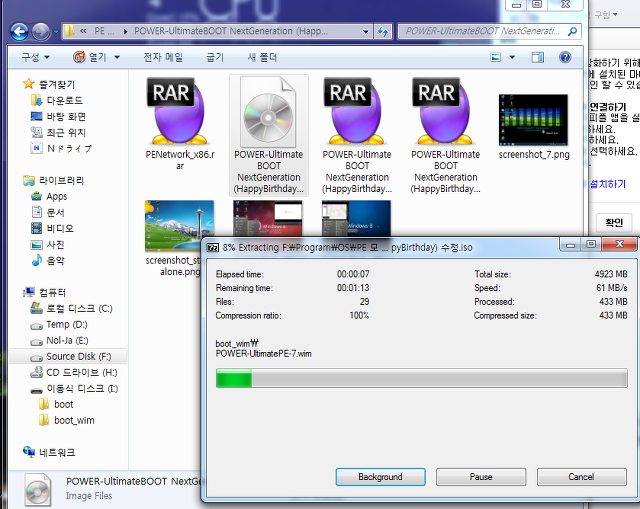The width and height of the screenshot is (640, 509).
Task: Select the screenshot_standalone.png thumbnail
Action: pos(179,226)
